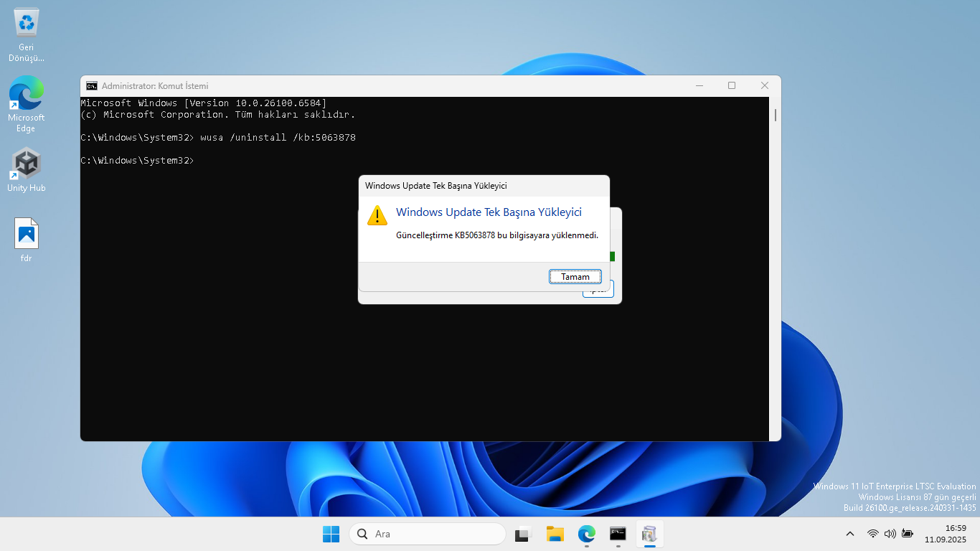Open File Explorer from the taskbar
The height and width of the screenshot is (551, 980).
[x=555, y=534]
